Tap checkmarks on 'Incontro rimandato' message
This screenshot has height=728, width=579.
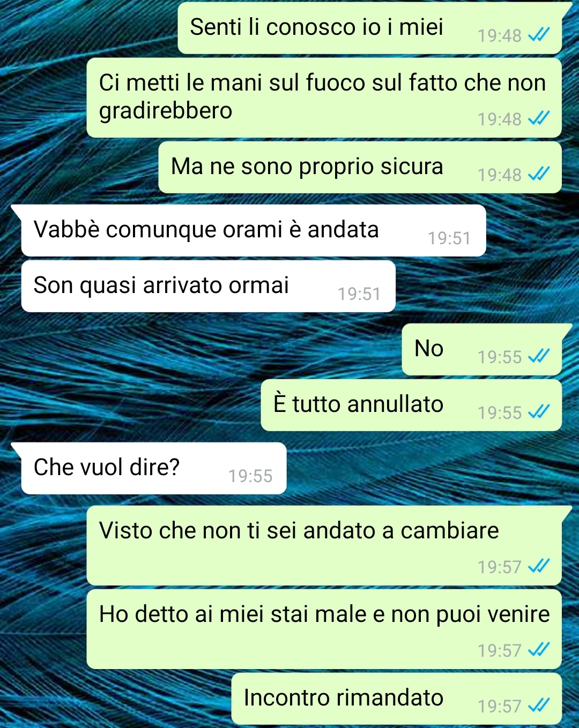point(539,706)
